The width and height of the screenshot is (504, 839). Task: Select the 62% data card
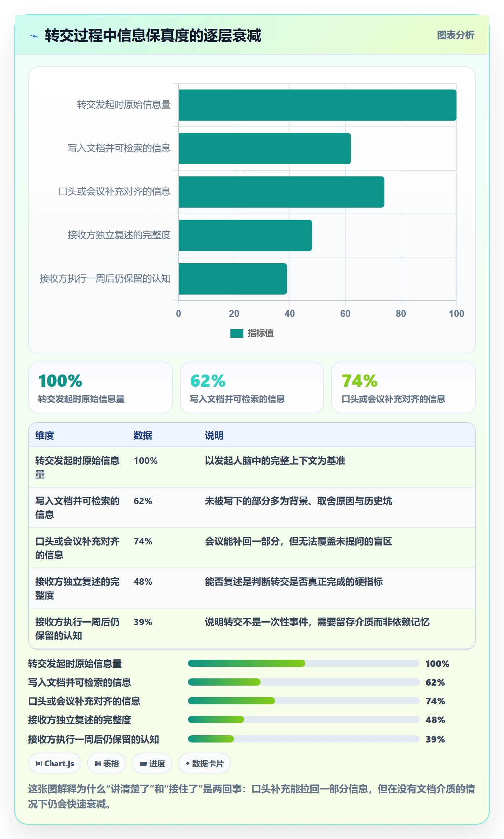click(252, 387)
